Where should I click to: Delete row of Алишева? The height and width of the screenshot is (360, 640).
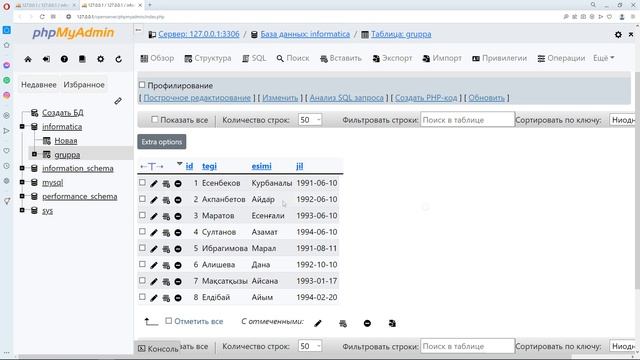(178, 265)
